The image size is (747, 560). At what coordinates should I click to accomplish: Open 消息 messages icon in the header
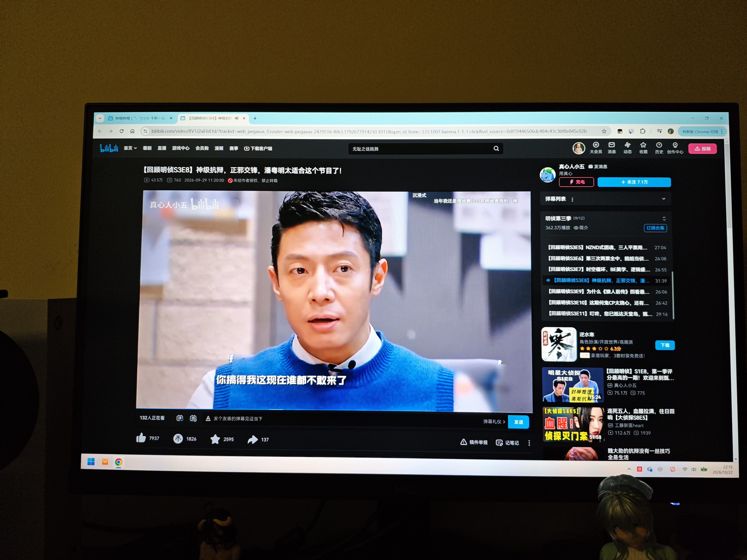[611, 148]
